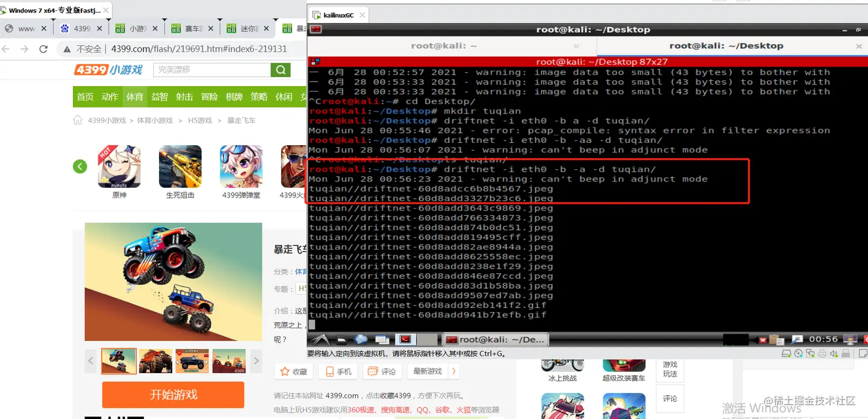Click the 4399小游戏 logo

[108, 69]
